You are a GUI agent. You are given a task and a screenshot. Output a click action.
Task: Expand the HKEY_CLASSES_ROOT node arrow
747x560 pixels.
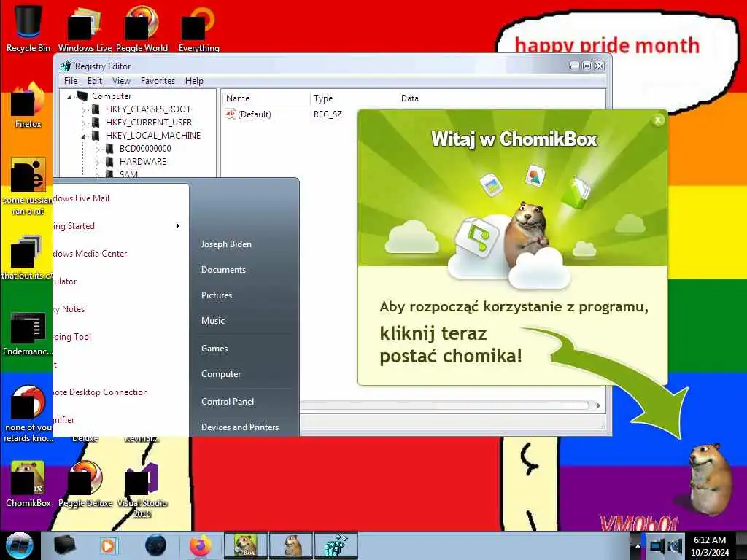click(x=83, y=110)
